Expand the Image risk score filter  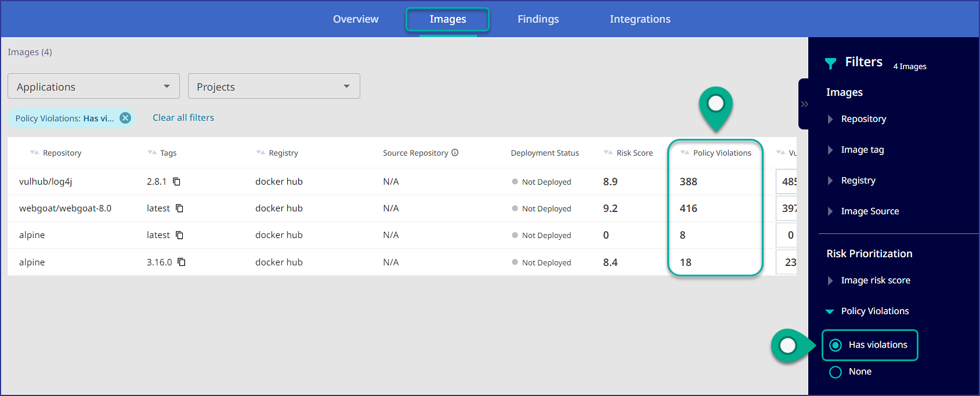(x=875, y=280)
